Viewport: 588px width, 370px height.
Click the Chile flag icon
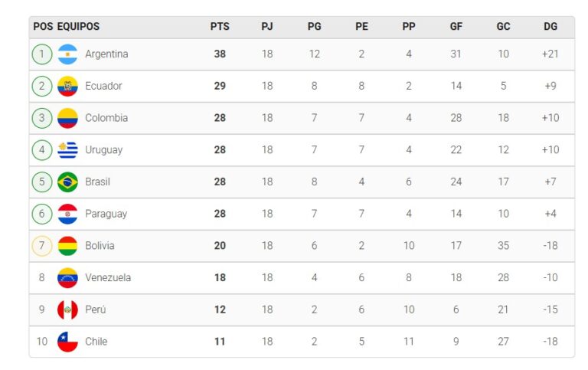pos(67,342)
